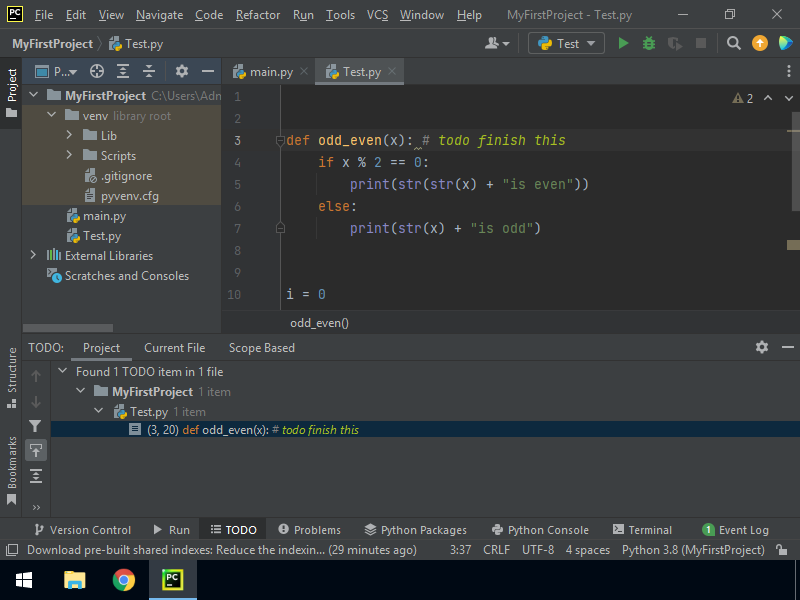Expand External Libraries node
This screenshot has height=600, width=800.
tap(33, 256)
